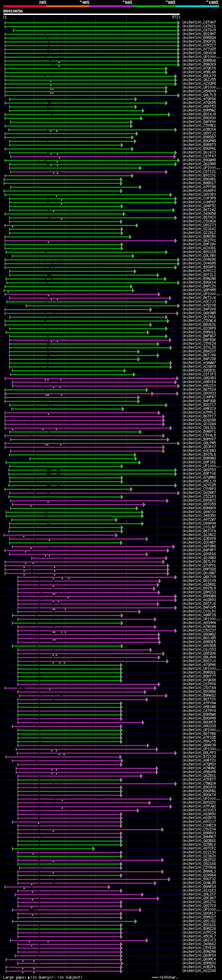Click the UniRef100_A7QGT6 label
Viewport: 222px width, 980px height.
point(199,68)
